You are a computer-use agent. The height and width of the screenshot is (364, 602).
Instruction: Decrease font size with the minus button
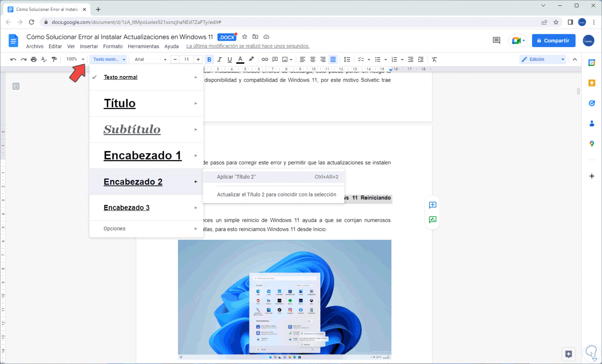click(175, 59)
